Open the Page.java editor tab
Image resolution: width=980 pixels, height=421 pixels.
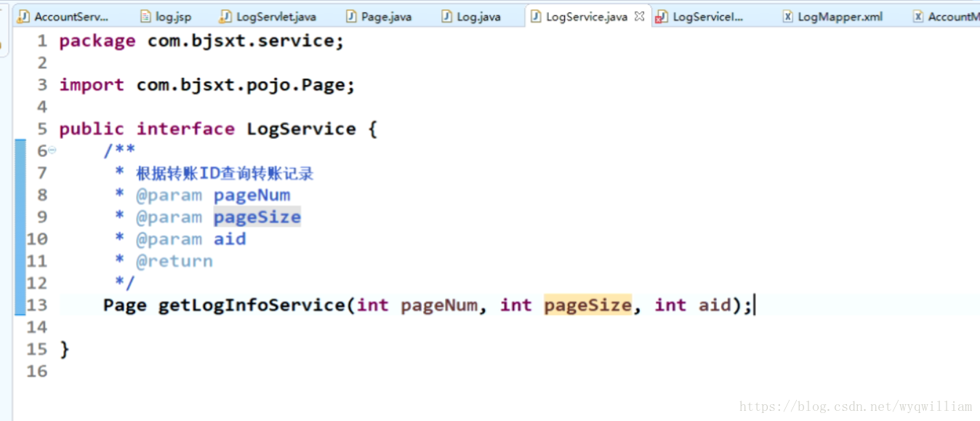379,16
